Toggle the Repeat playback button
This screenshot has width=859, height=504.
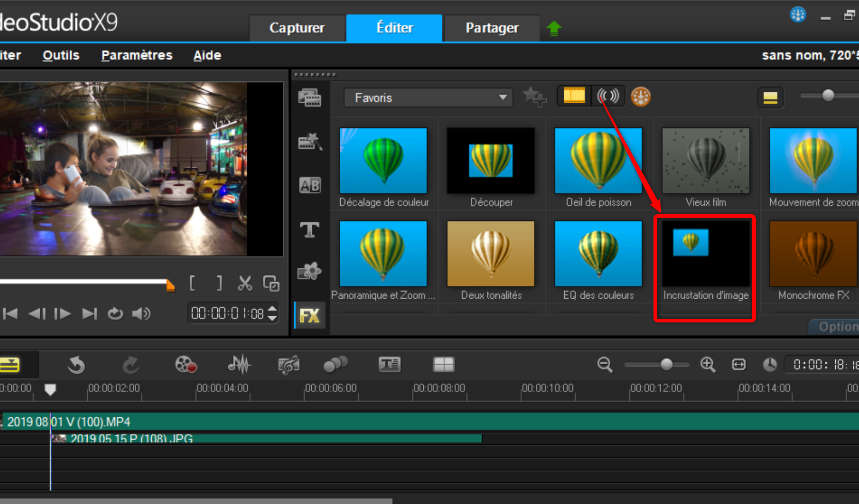pos(115,314)
